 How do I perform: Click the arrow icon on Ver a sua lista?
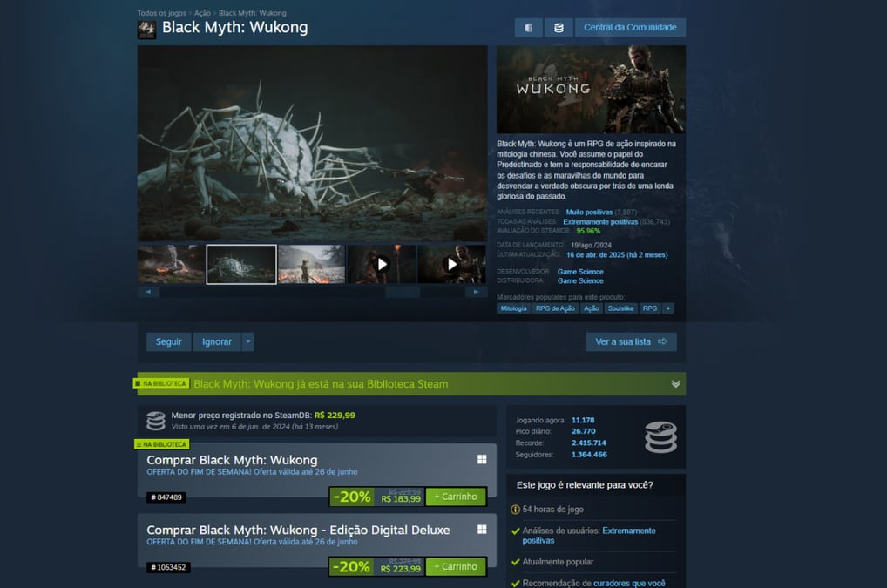point(663,341)
